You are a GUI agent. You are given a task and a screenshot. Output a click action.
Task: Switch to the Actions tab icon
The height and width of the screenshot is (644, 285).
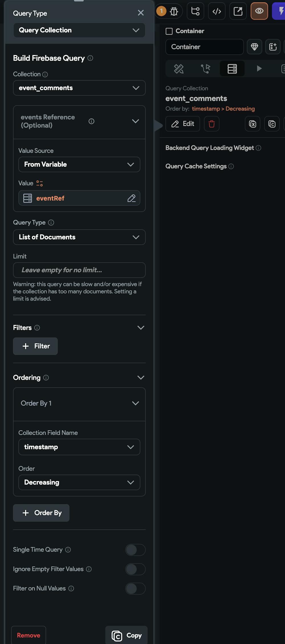(205, 69)
